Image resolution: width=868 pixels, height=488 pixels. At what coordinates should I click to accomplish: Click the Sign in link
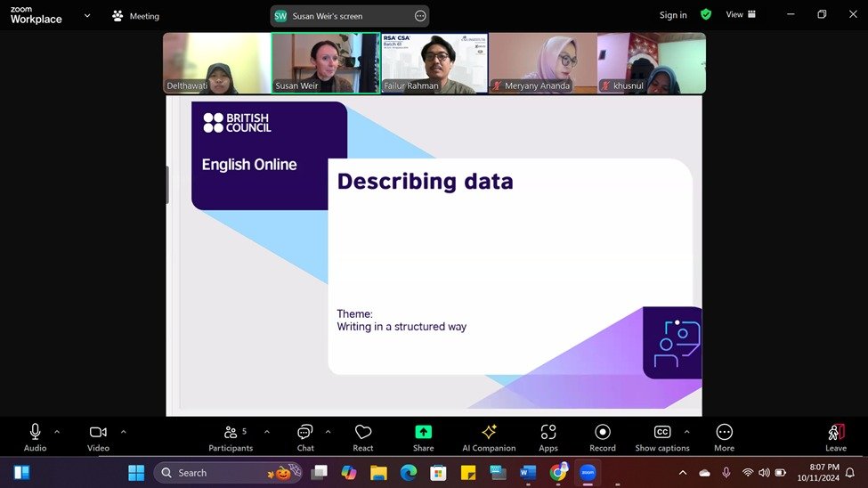(x=673, y=15)
